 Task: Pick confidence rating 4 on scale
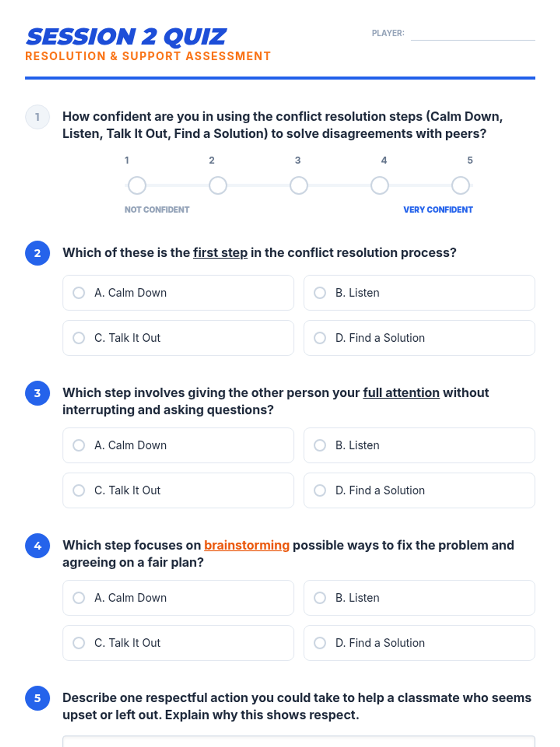pyautogui.click(x=379, y=185)
